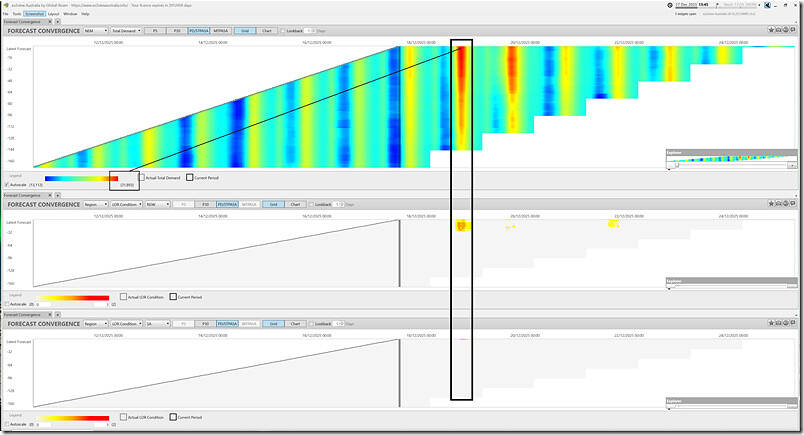Open the Region dropdown in bottom widget
The width and height of the screenshot is (804, 435).
(95, 324)
